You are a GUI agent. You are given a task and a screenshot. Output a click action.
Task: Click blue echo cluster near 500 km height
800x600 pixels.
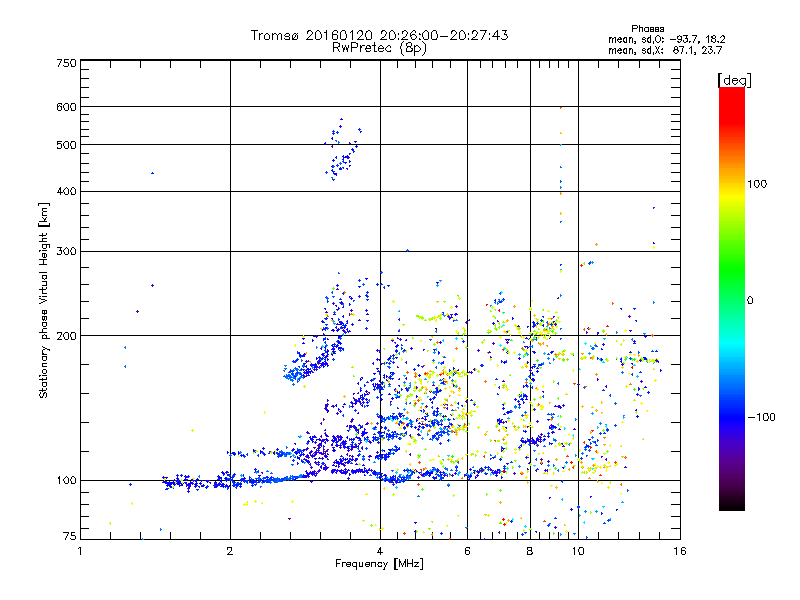(343, 151)
